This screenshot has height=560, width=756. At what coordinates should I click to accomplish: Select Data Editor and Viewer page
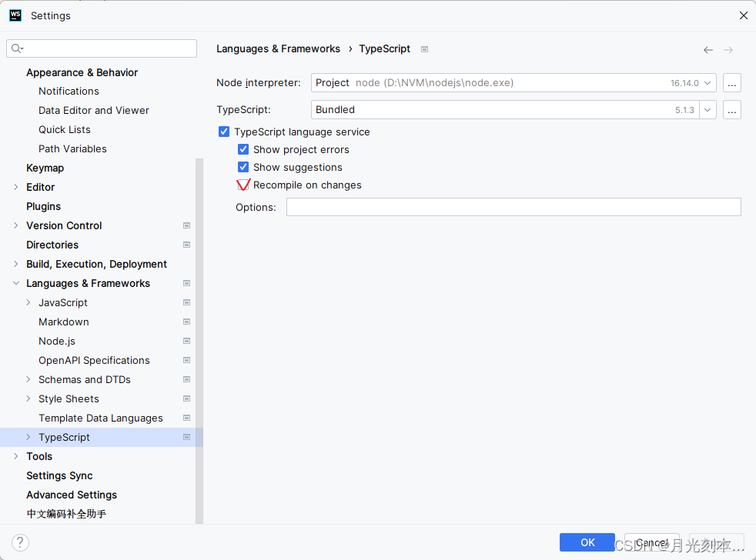[x=93, y=110]
